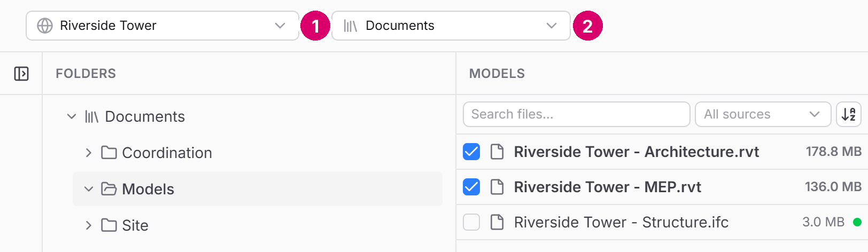Expand the Coordination folder chevron

89,153
